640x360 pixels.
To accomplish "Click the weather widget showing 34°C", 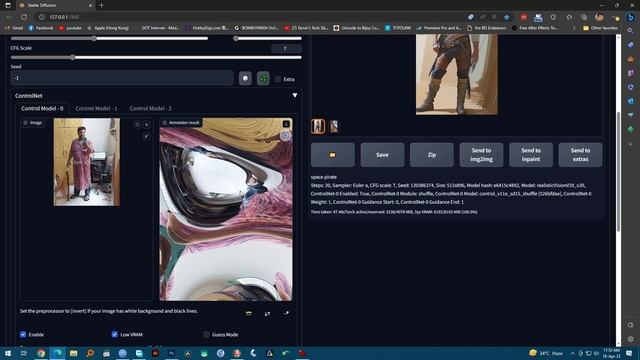I will tap(546, 353).
